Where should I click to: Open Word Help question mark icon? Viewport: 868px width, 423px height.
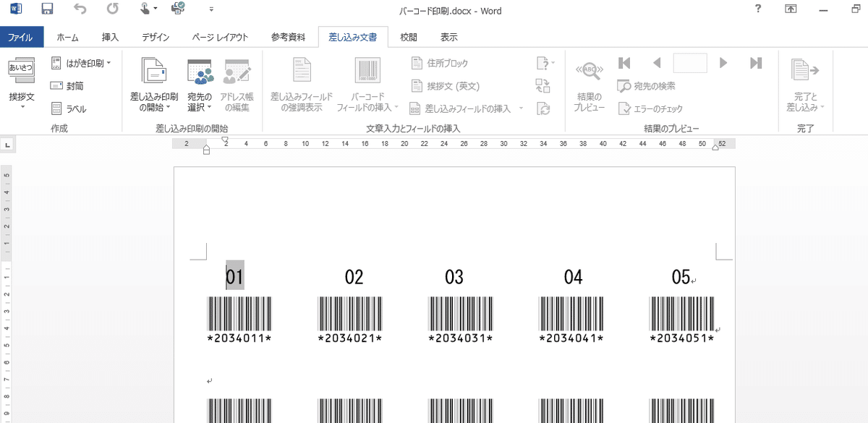(x=758, y=9)
